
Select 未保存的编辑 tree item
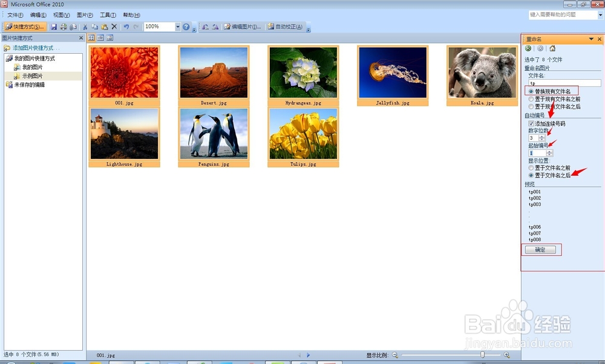tap(29, 85)
